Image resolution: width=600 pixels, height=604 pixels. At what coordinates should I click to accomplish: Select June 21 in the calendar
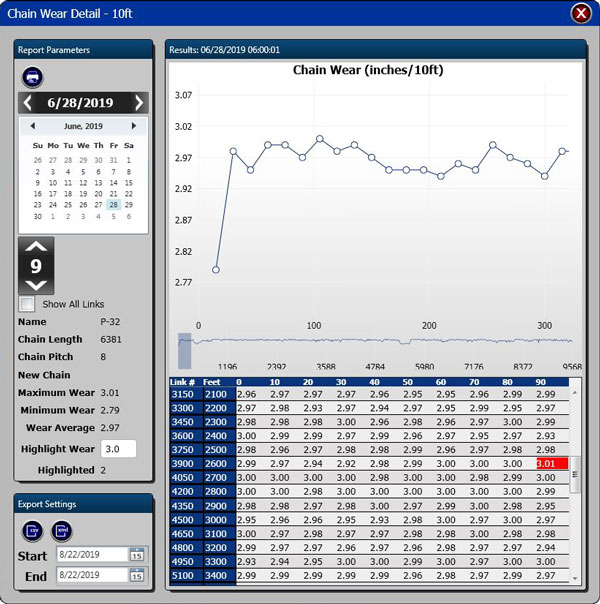tap(114, 194)
